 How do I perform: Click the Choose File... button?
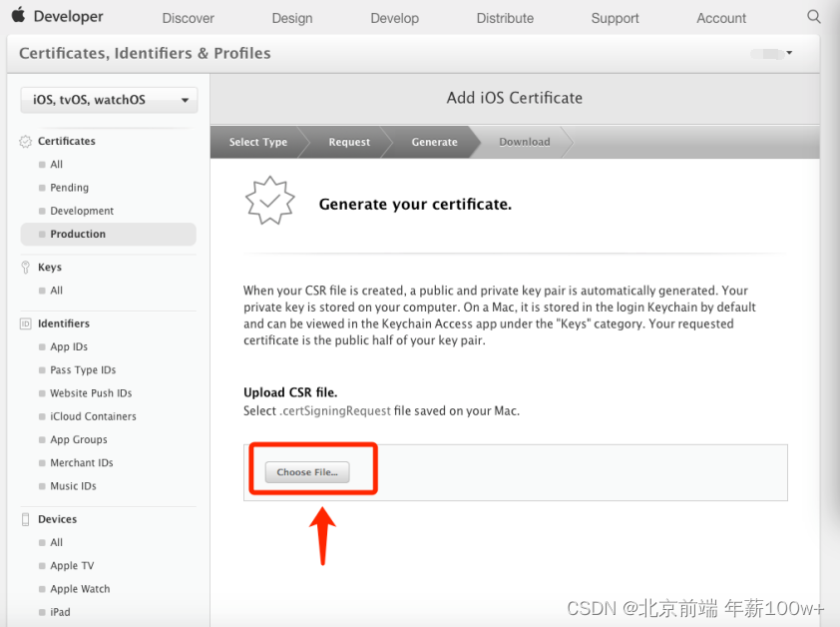click(307, 472)
